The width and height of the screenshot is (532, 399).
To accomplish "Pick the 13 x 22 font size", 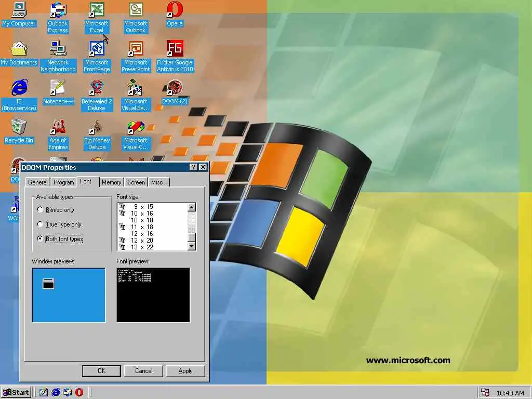I will (152, 247).
